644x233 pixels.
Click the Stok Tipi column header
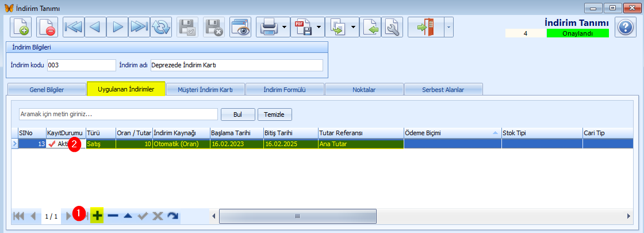542,133
